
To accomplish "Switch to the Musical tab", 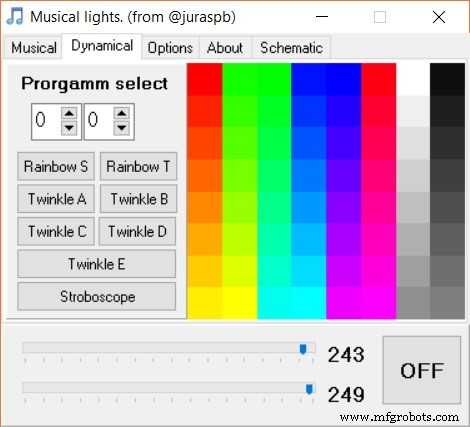I will (34, 48).
